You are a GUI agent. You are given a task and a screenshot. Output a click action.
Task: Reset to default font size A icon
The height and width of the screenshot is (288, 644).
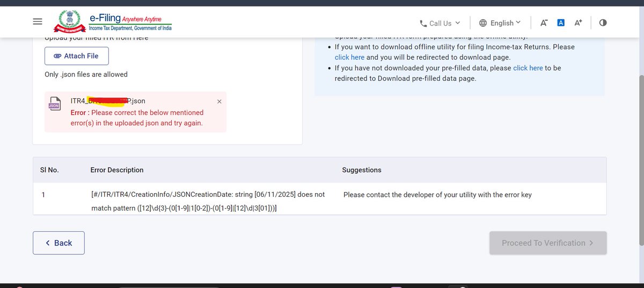tap(561, 23)
